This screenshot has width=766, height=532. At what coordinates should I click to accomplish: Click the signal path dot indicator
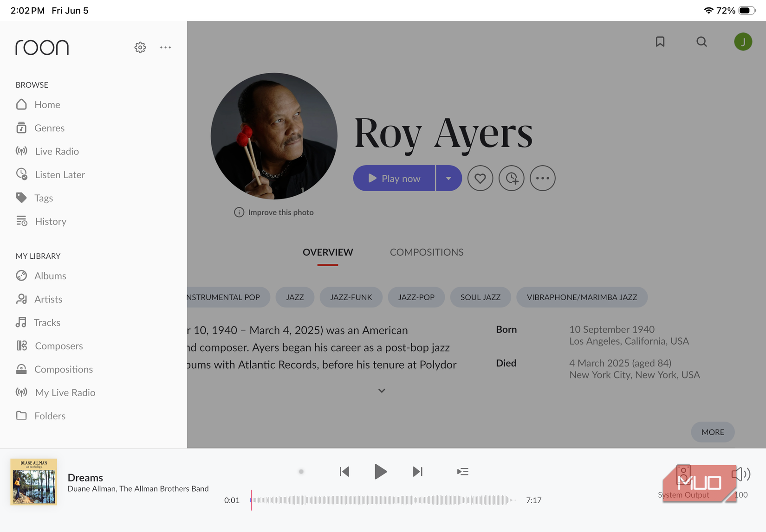[301, 472]
